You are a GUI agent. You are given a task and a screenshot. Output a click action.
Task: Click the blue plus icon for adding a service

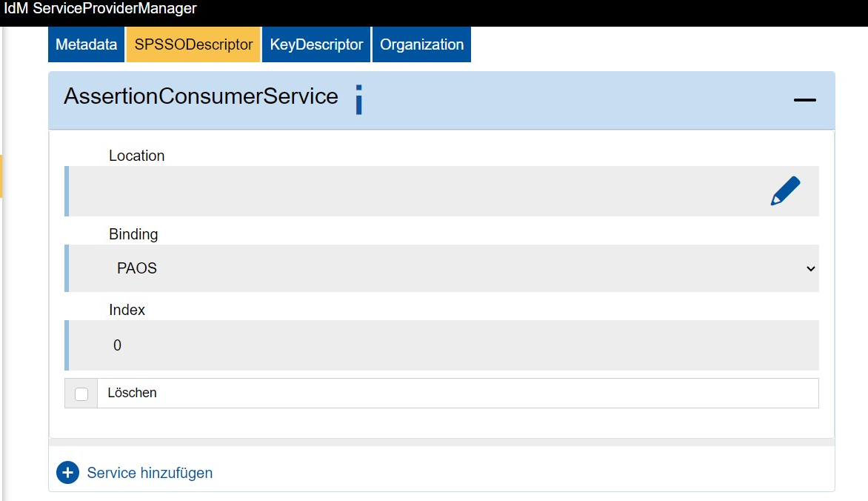[x=67, y=472]
